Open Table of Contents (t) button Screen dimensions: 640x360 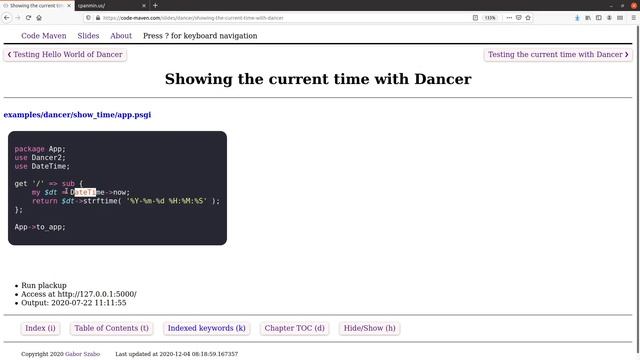[x=111, y=328]
